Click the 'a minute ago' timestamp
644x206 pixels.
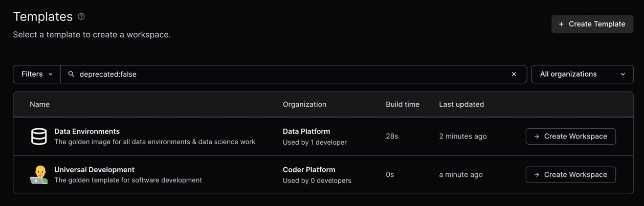(x=461, y=175)
